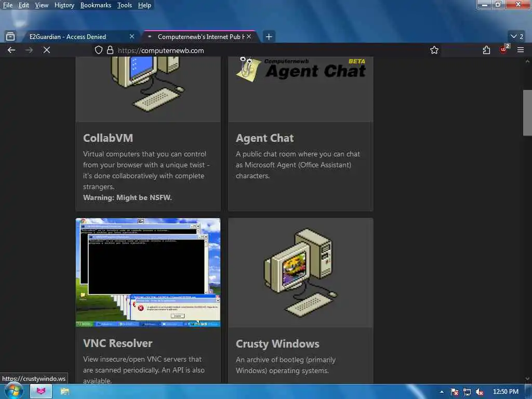Click the scrollbar down arrow
Image resolution: width=532 pixels, height=399 pixels.
point(527,378)
